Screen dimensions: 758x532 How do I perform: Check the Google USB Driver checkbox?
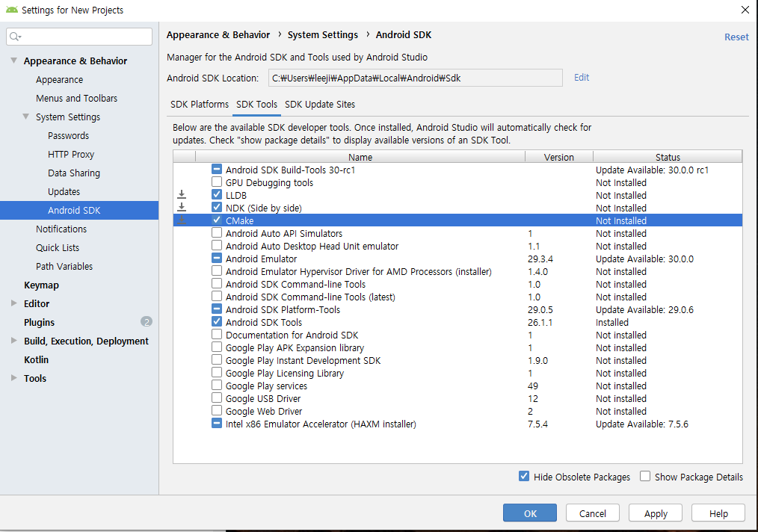217,398
